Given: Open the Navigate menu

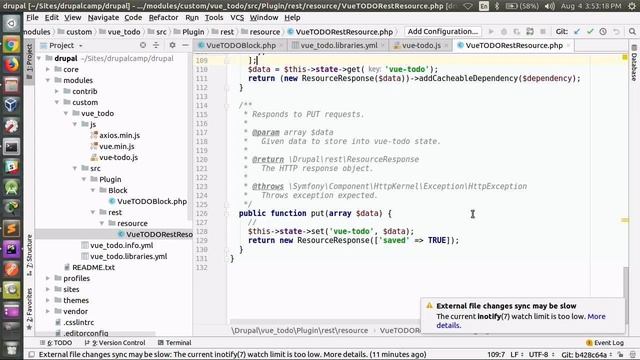Looking at the screenshot, I should click(103, 18).
